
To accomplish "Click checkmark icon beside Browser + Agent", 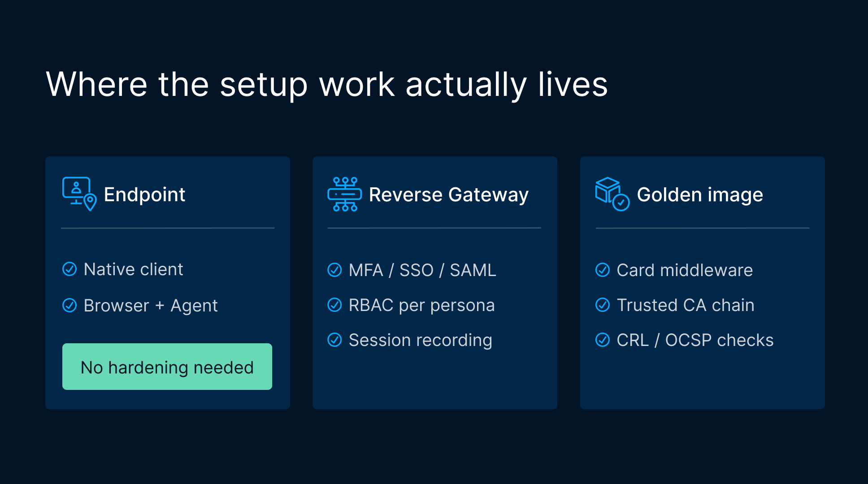I will [x=69, y=305].
